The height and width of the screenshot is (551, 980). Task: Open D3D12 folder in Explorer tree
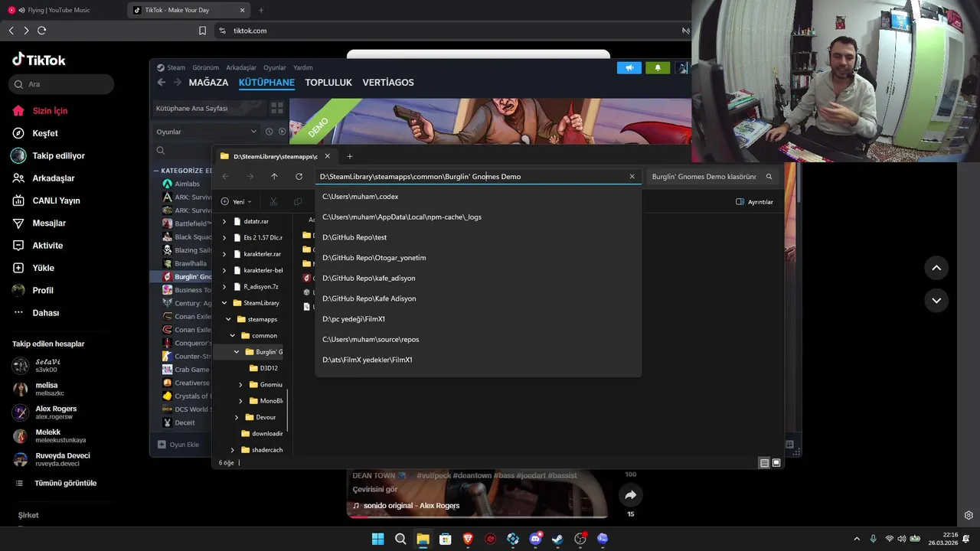(x=268, y=368)
